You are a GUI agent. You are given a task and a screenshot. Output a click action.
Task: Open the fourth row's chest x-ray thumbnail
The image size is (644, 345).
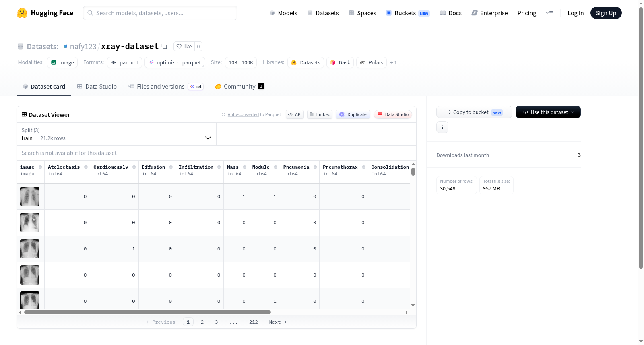[x=30, y=275]
